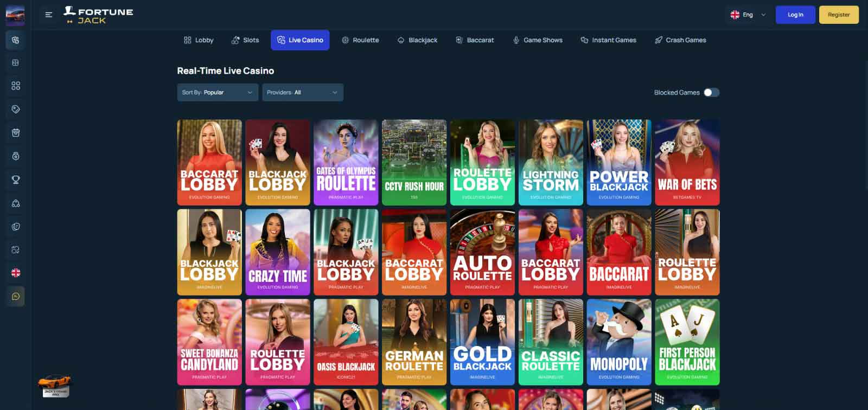Image resolution: width=868 pixels, height=410 pixels.
Task: Launch Gates of Olympus Roulette
Action: point(346,163)
